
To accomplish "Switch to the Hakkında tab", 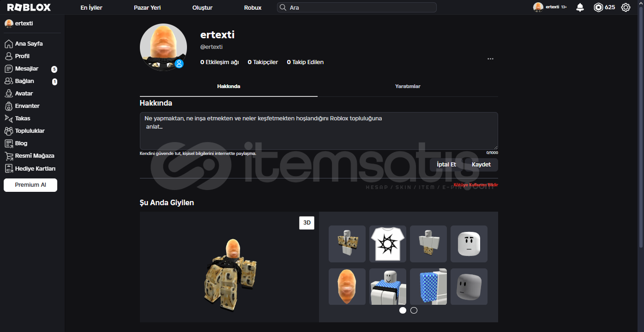I will pyautogui.click(x=229, y=87).
